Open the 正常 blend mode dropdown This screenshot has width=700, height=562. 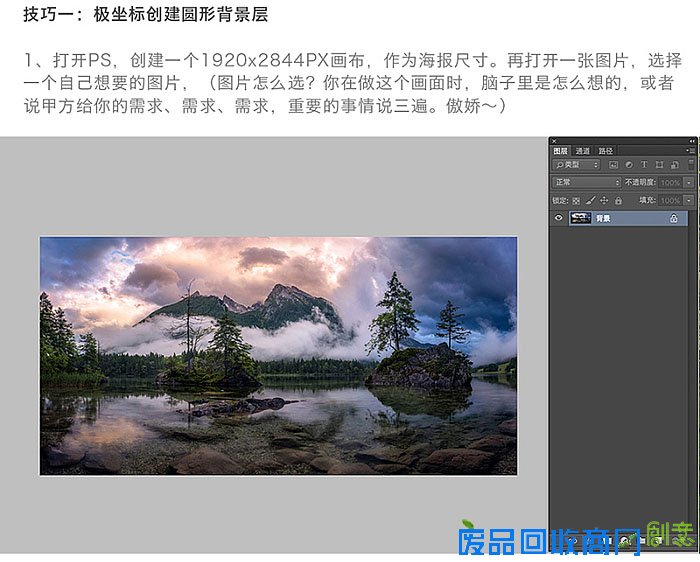point(586,182)
